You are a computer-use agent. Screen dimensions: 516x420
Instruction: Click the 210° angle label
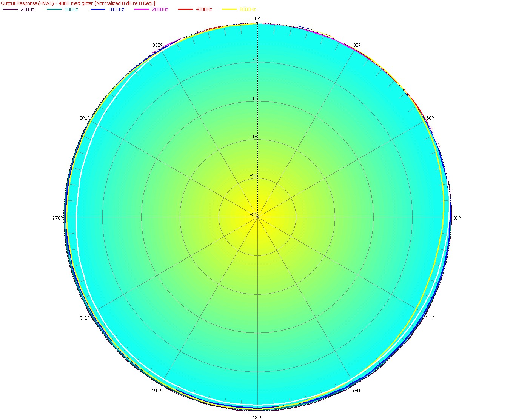tap(157, 391)
